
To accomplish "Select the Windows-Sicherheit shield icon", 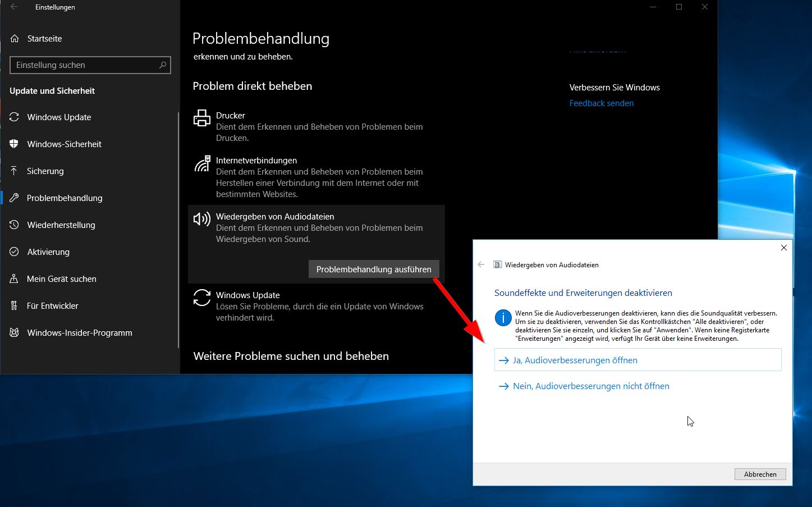I will point(15,144).
